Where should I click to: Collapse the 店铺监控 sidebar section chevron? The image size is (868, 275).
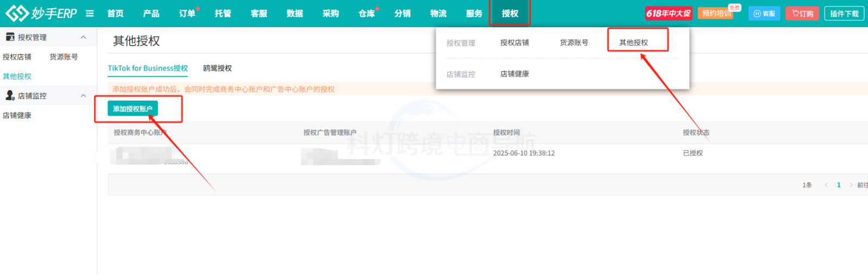click(x=84, y=96)
